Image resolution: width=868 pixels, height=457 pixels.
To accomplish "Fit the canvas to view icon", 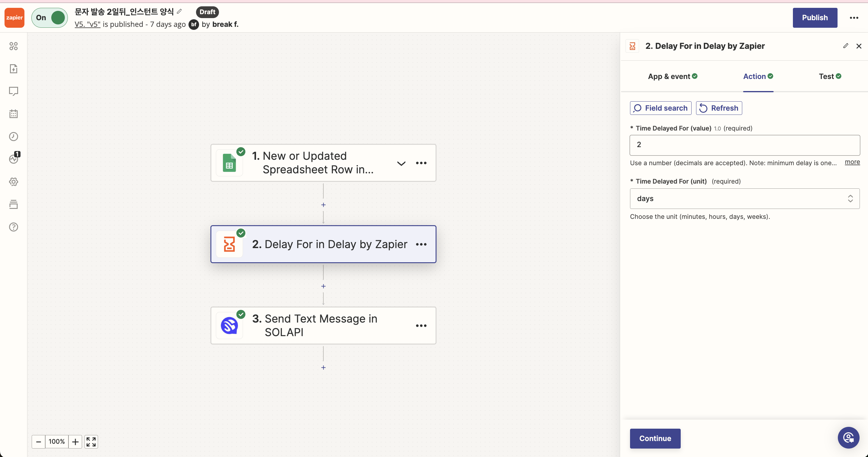I will point(91,442).
